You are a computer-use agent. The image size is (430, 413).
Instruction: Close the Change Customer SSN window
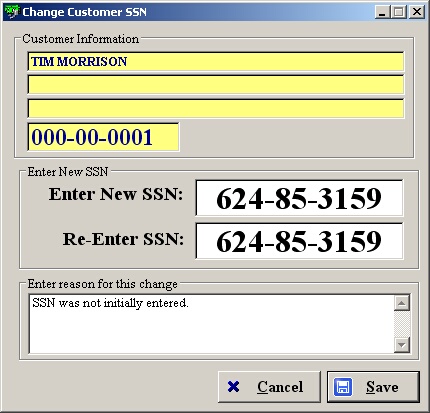point(417,12)
